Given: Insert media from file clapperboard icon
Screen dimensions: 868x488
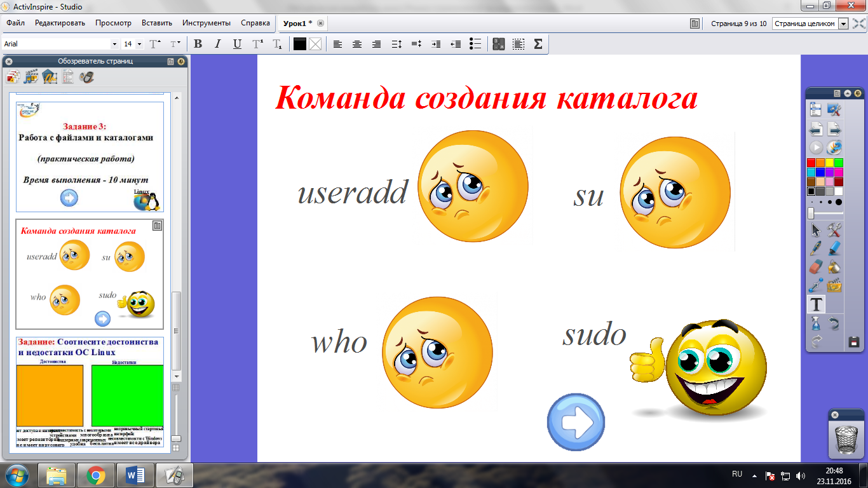Looking at the screenshot, I should point(834,285).
